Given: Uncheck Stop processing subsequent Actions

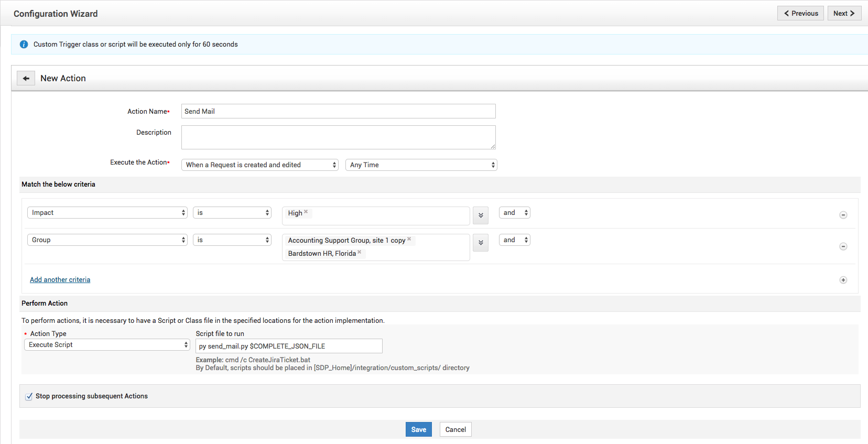Looking at the screenshot, I should 29,396.
